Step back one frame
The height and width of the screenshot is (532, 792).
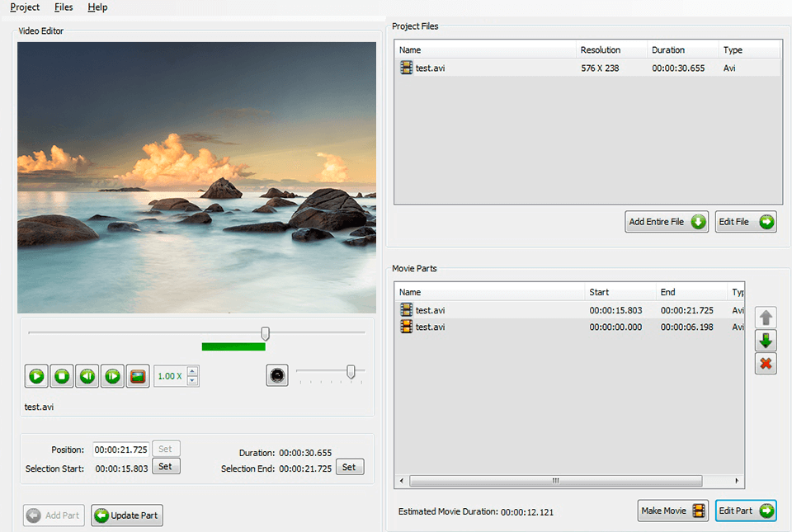pyautogui.click(x=87, y=375)
